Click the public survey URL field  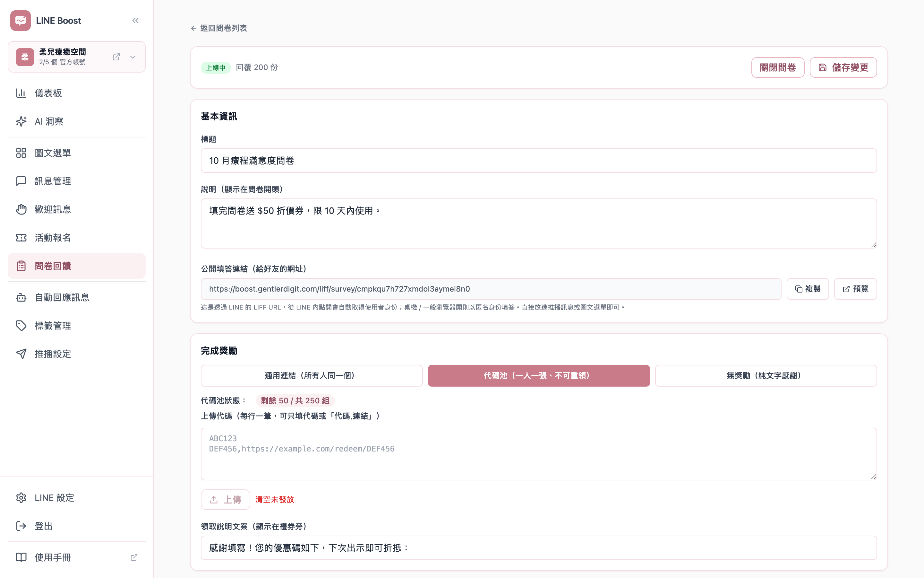pyautogui.click(x=491, y=289)
